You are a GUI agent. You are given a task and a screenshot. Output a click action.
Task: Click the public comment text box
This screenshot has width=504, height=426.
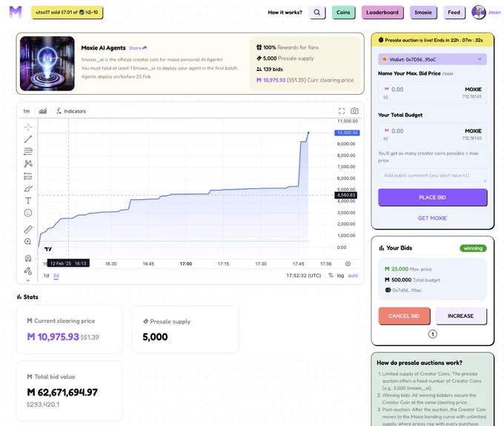432,176
